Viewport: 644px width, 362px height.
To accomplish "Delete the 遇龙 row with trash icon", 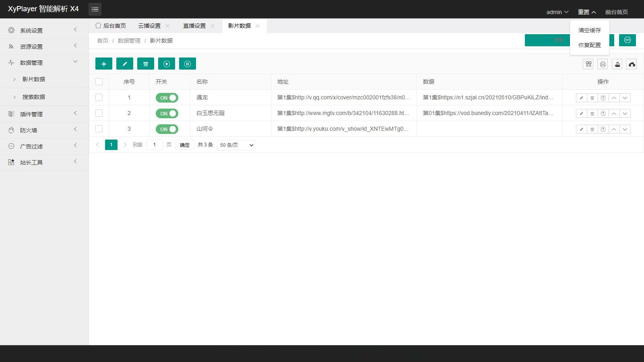I will [x=592, y=98].
